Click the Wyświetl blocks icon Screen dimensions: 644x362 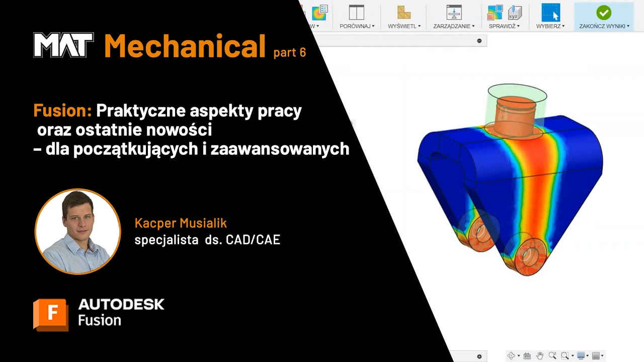tap(404, 13)
